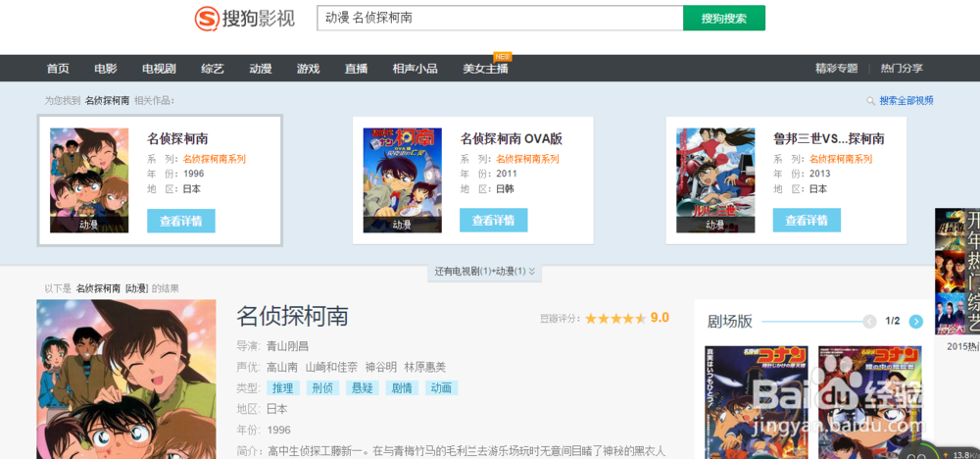Image resolution: width=980 pixels, height=459 pixels.
Task: Click 查看详情 on the 1996 名侦探柯南 card
Action: [x=181, y=221]
